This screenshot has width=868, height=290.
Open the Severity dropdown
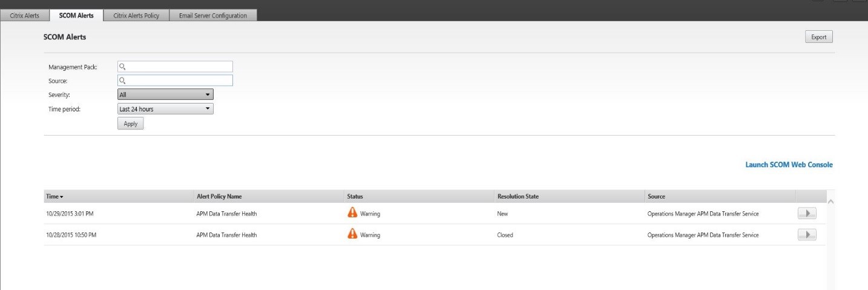[165, 94]
